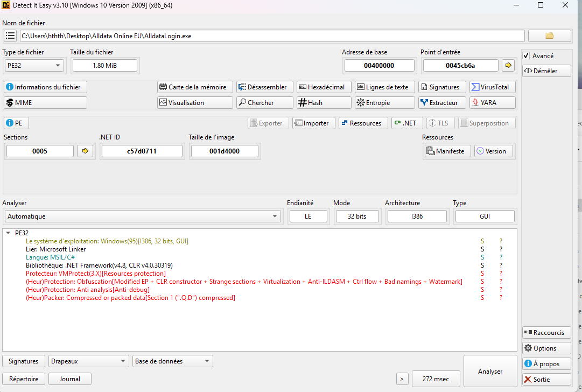Click the file path input field
The width and height of the screenshot is (582, 392).
[272, 36]
